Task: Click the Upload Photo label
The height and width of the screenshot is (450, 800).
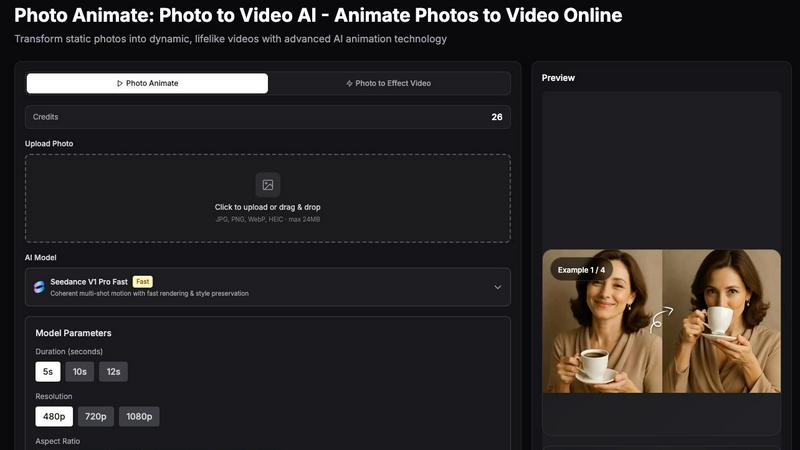Action: (x=49, y=144)
